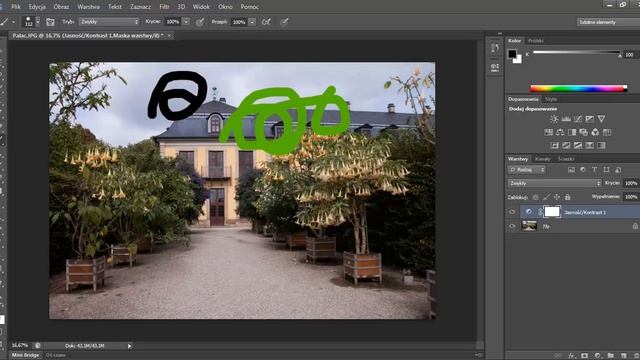Click the foreground black color swatch

pos(512,54)
